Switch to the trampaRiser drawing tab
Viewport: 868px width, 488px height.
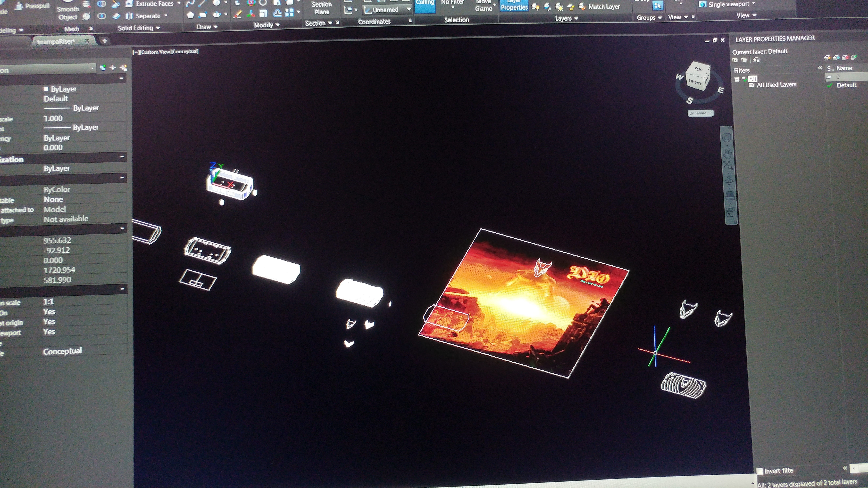[56, 41]
